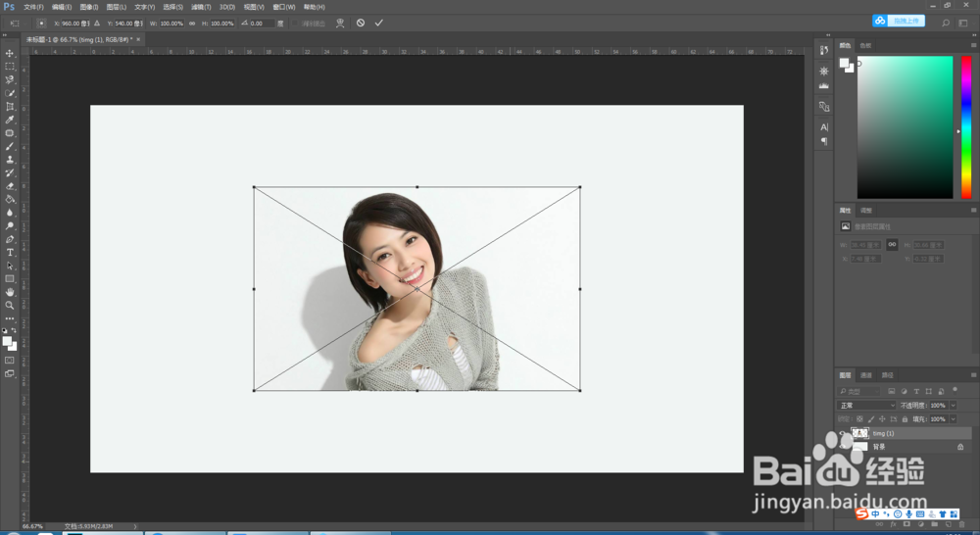Open the layer filter type dropdown
Screen dimensions: 980x535
click(858, 391)
